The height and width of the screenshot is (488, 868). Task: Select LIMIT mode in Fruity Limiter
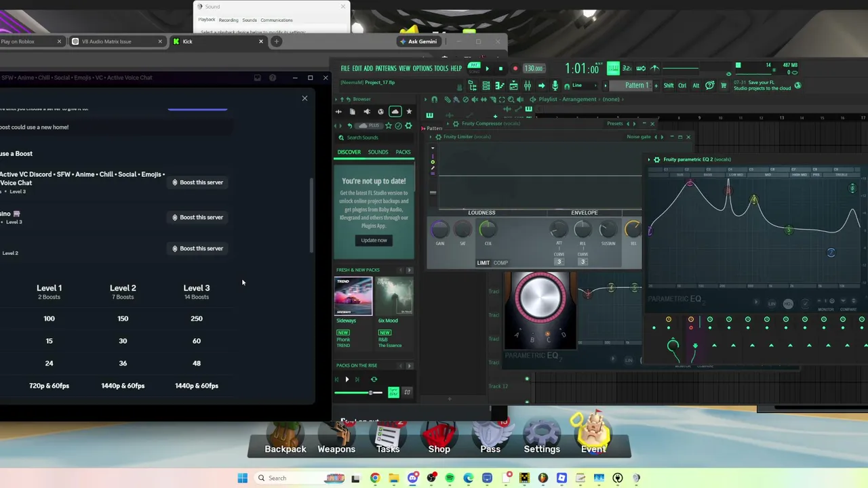pos(484,263)
